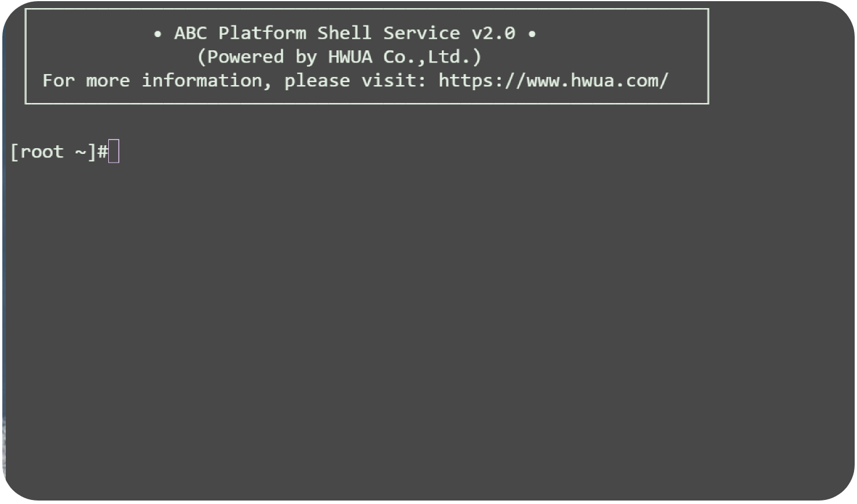857x504 pixels.
Task: Open the https://www.hwua.com/ link
Action: tap(553, 80)
